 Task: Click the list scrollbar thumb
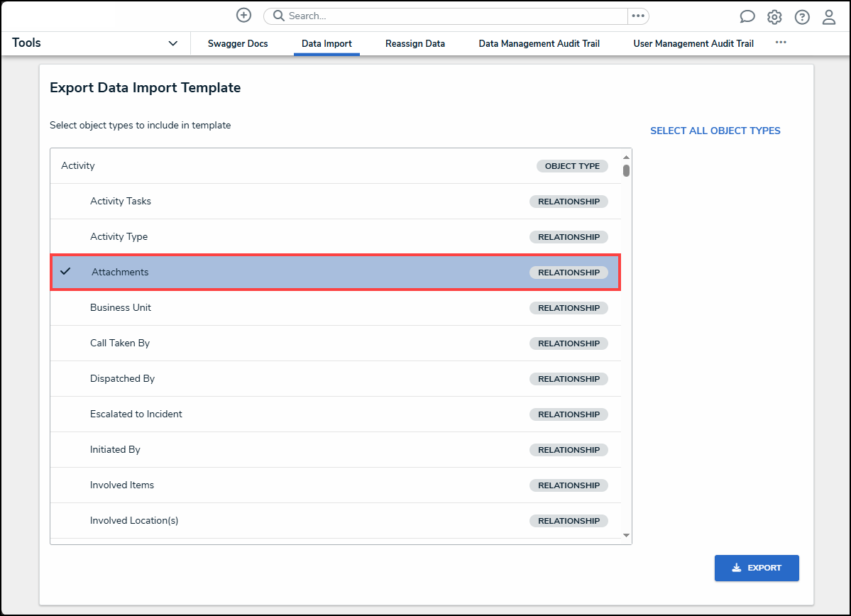coord(626,170)
